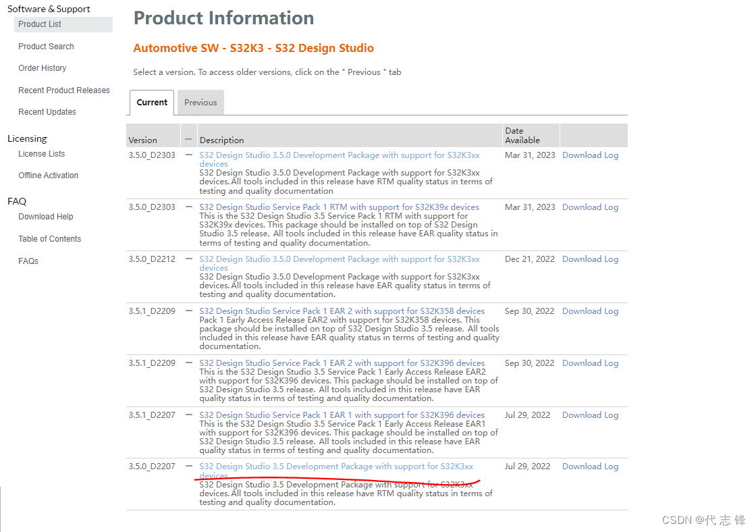This screenshot has width=756, height=532.
Task: Open License Lists page
Action: tap(41, 154)
